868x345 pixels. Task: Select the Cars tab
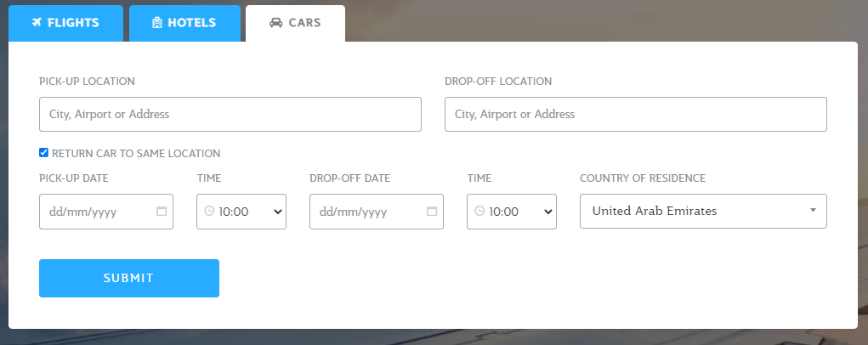coord(295,23)
